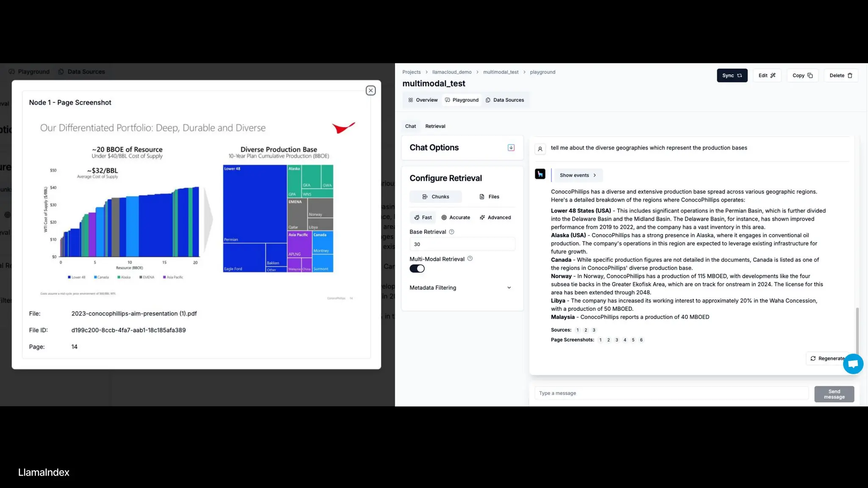Click the Chat Options download icon

[x=511, y=147]
